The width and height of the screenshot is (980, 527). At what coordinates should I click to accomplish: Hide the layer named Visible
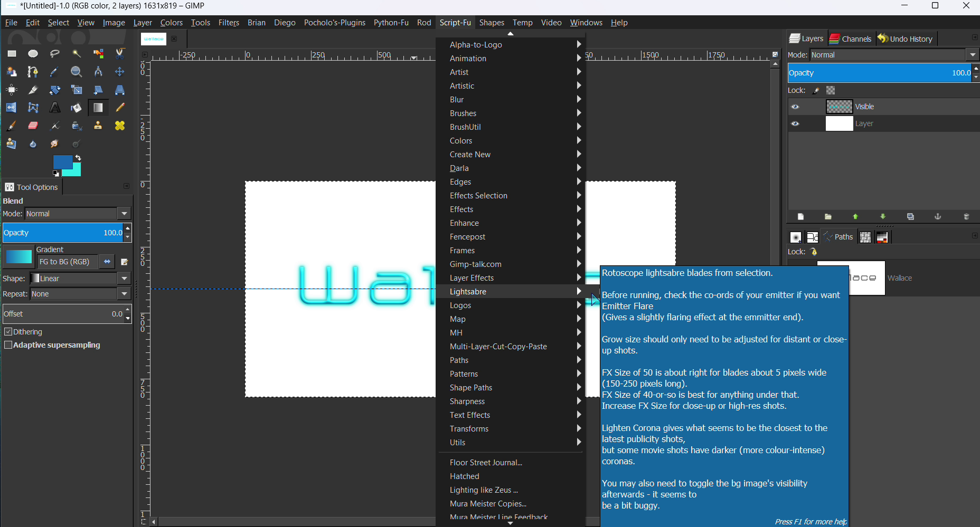[x=795, y=107]
